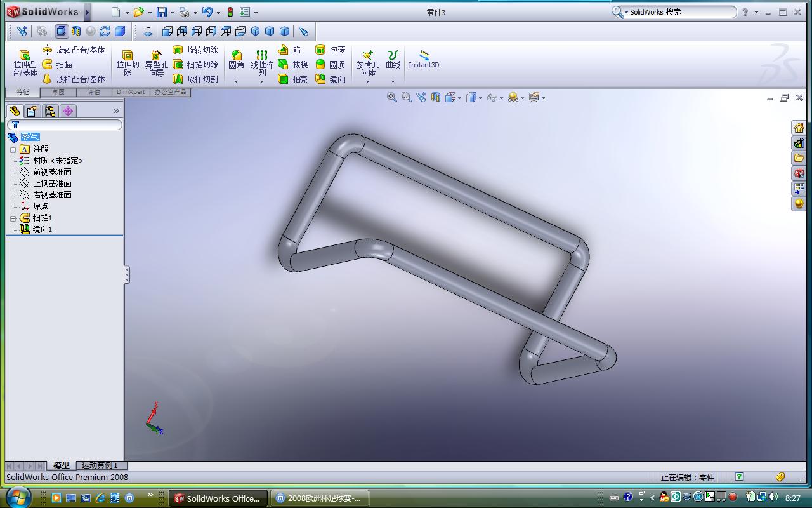The height and width of the screenshot is (508, 812).
Task: Expand the 注解 annotations tree node
Action: pyautogui.click(x=13, y=150)
